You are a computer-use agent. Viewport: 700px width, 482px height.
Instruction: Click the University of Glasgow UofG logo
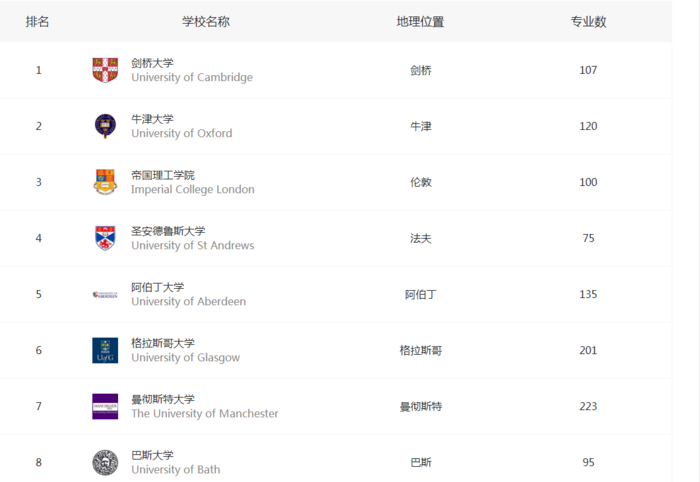point(105,350)
